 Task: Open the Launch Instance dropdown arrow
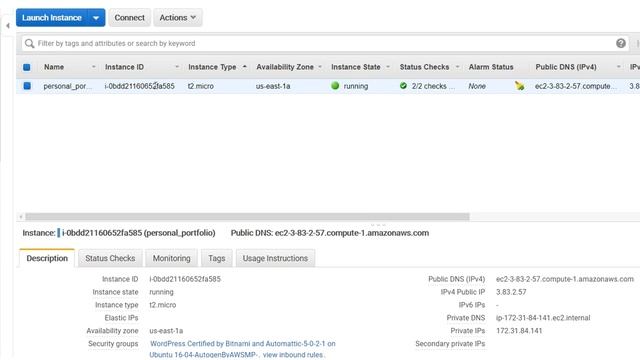pos(96,18)
